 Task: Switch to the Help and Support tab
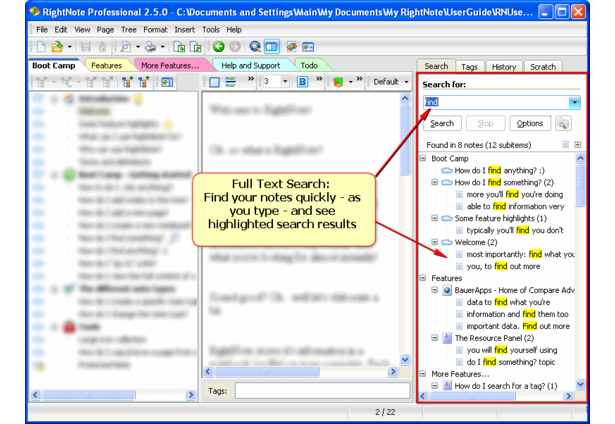[251, 66]
